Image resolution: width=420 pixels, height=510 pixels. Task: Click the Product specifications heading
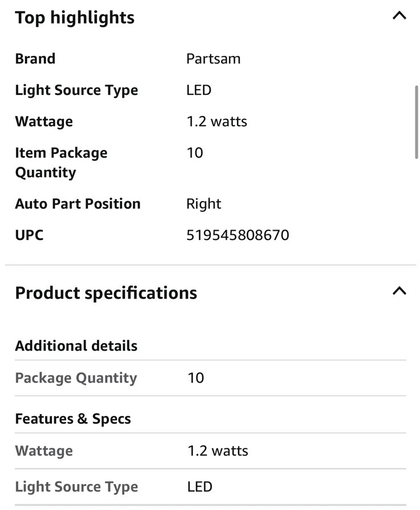pos(106,293)
